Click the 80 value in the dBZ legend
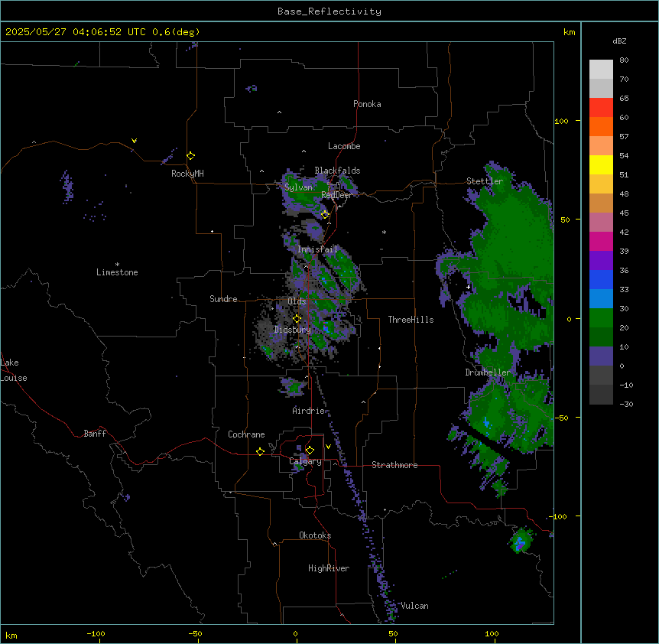The height and width of the screenshot is (644, 659). 624,60
